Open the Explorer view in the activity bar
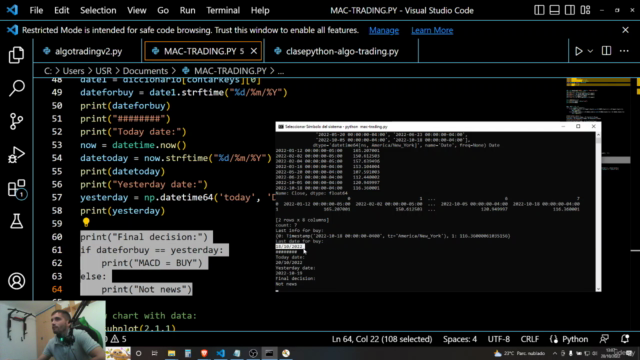This screenshot has width=640, height=360. [16, 55]
